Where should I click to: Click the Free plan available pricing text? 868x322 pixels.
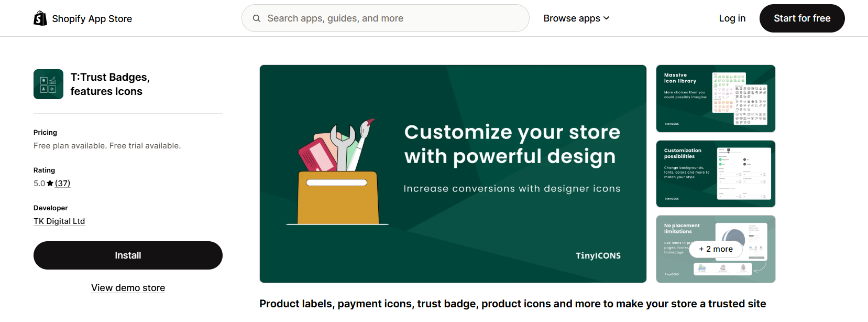tap(107, 146)
